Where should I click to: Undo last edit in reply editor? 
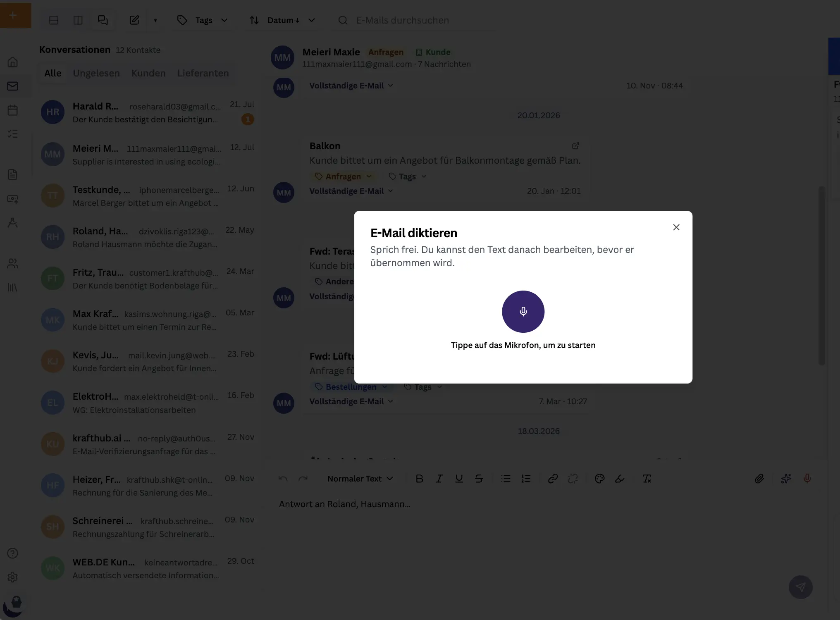(283, 479)
